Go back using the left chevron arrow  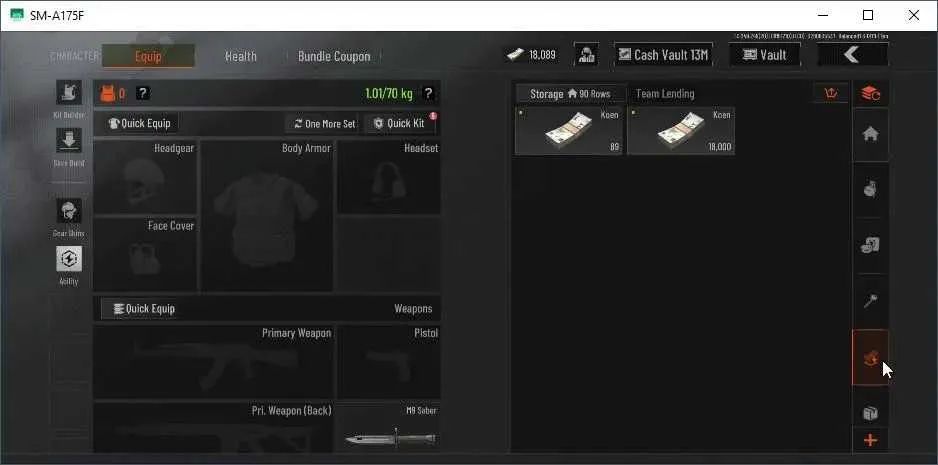click(x=852, y=55)
